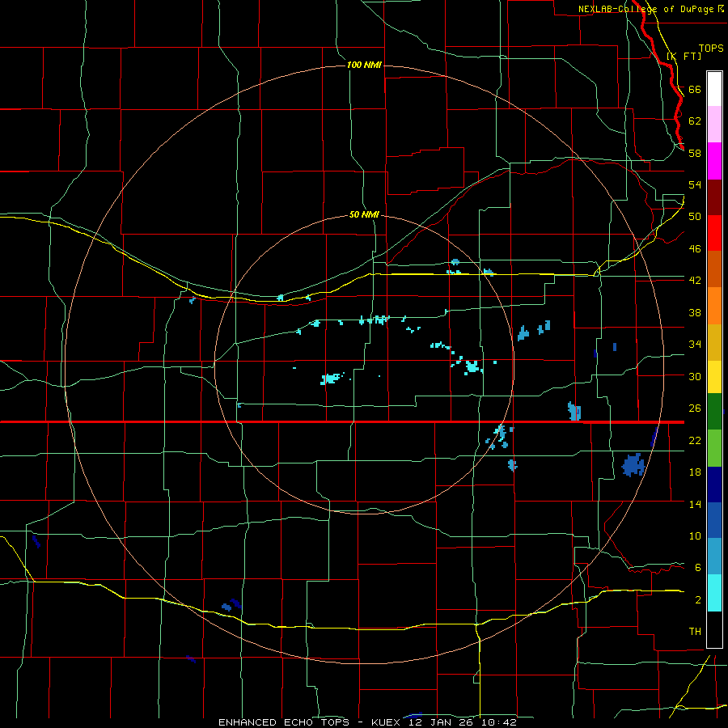The height and width of the screenshot is (728, 728).
Task: Click the "12 JAN 26 10:42" timestamp
Action: point(463,722)
